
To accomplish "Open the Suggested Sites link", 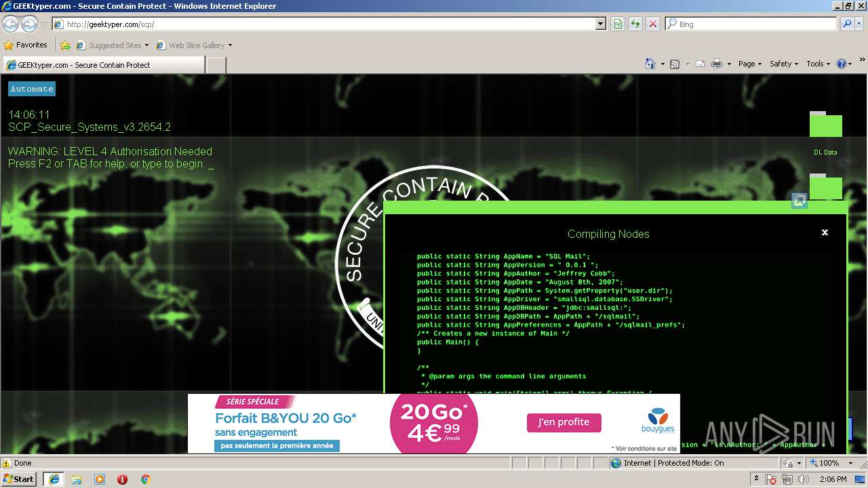I will 112,45.
